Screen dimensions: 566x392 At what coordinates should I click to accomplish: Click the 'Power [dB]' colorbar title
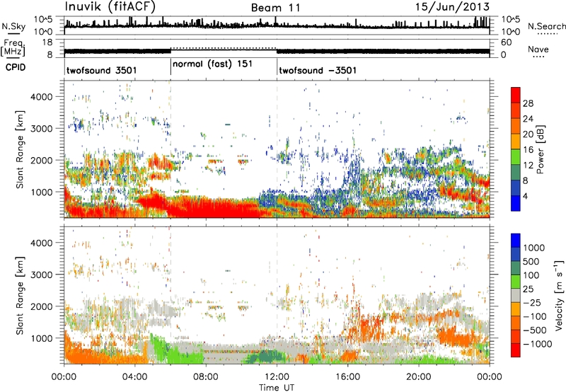[x=541, y=149]
